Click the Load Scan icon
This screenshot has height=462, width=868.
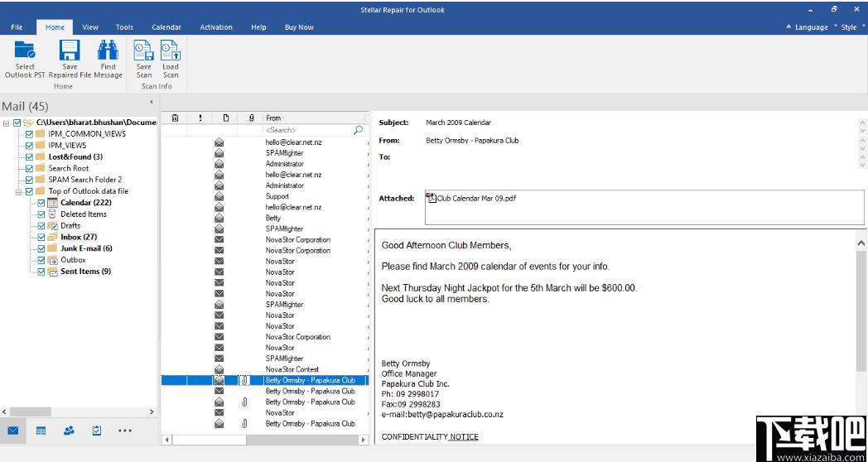coord(171,51)
